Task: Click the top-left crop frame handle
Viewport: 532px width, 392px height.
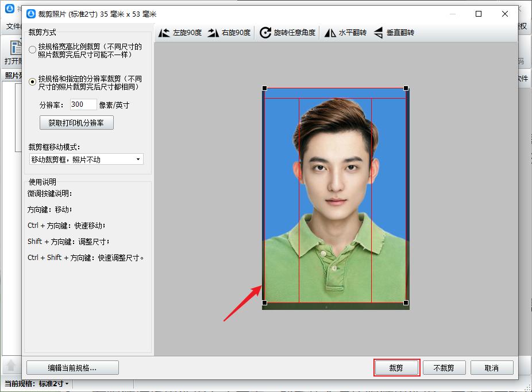Action: point(264,88)
